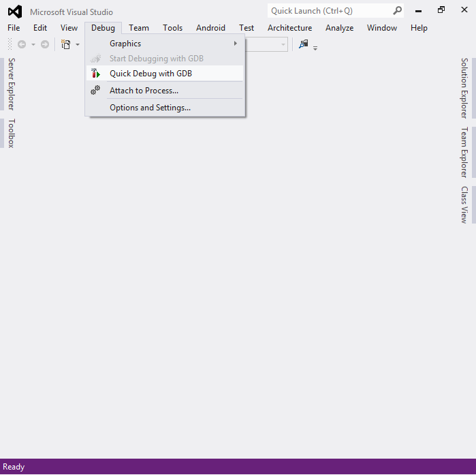Click the Navigate Forward arrow icon
476x475 pixels.
pos(45,44)
